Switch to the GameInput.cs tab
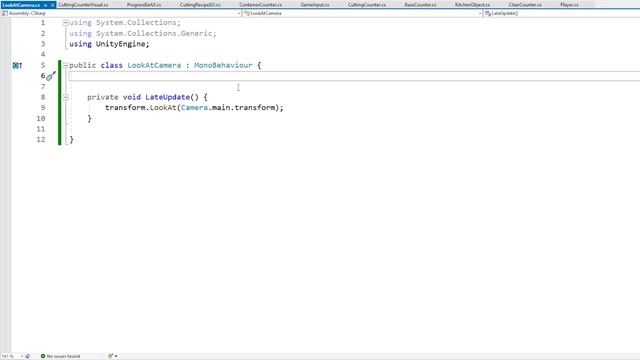The image size is (640, 360). (x=315, y=4)
